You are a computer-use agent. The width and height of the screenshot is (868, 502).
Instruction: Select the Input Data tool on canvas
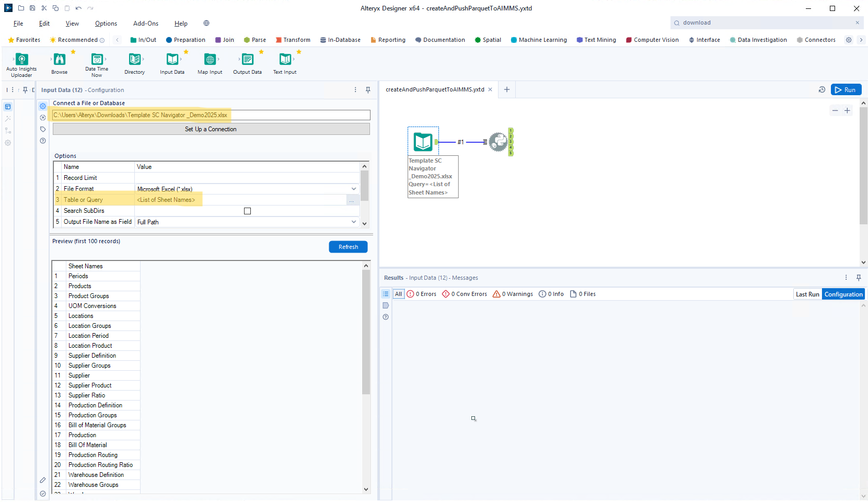tap(423, 142)
